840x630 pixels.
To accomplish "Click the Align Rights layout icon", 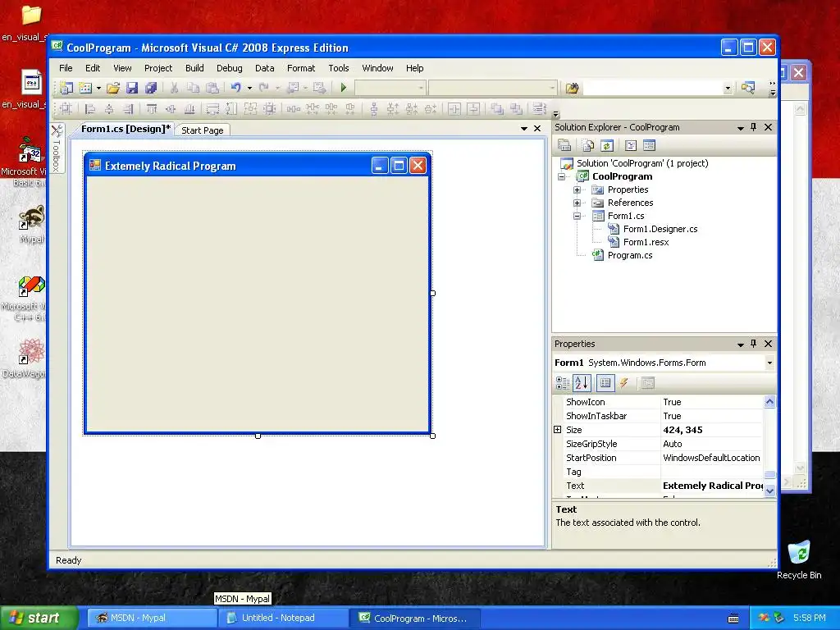I will click(128, 109).
